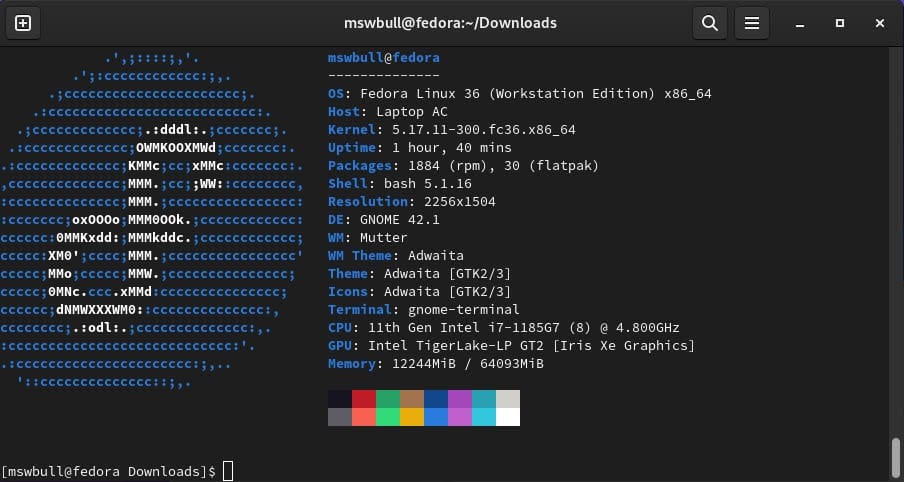Click the dark blue color block
The image size is (904, 482).
(436, 399)
